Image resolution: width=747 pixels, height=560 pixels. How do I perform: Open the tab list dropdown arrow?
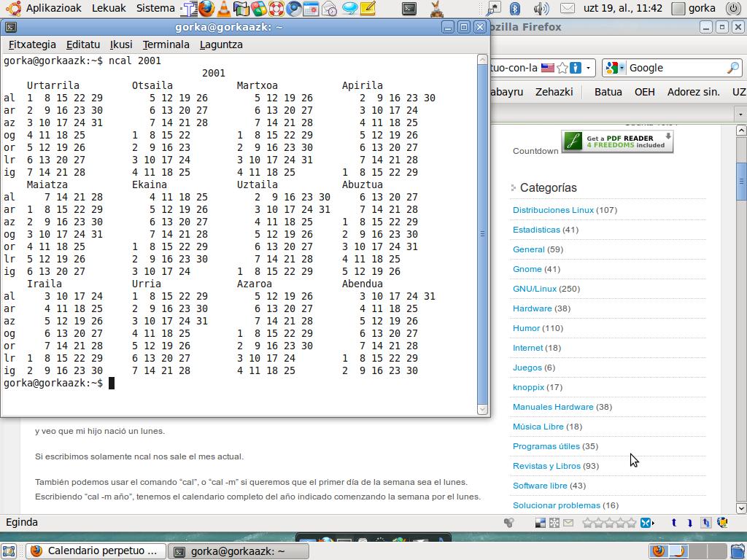[740, 114]
